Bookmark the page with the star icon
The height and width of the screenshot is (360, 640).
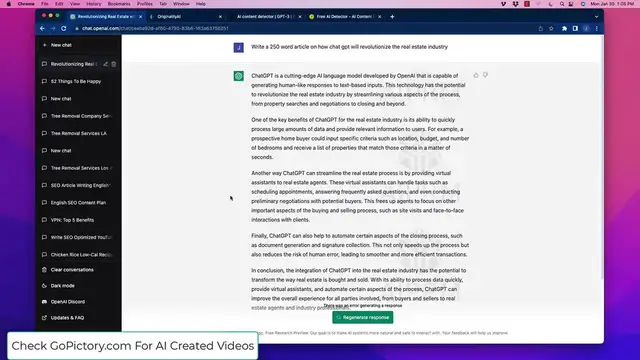551,29
